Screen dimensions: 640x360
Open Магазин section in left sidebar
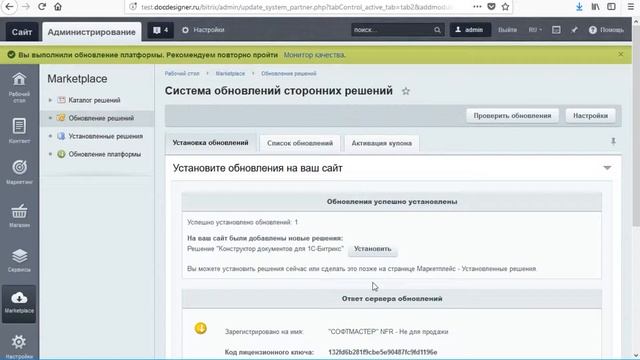[x=19, y=215]
